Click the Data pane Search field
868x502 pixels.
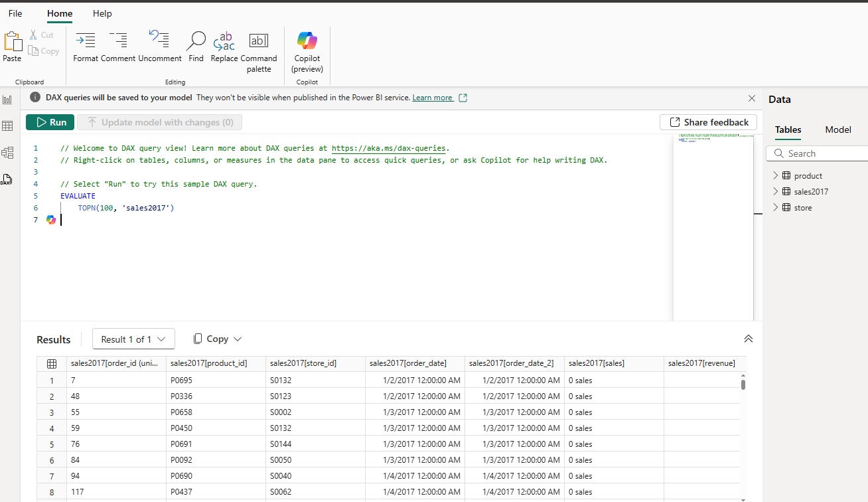pos(818,153)
